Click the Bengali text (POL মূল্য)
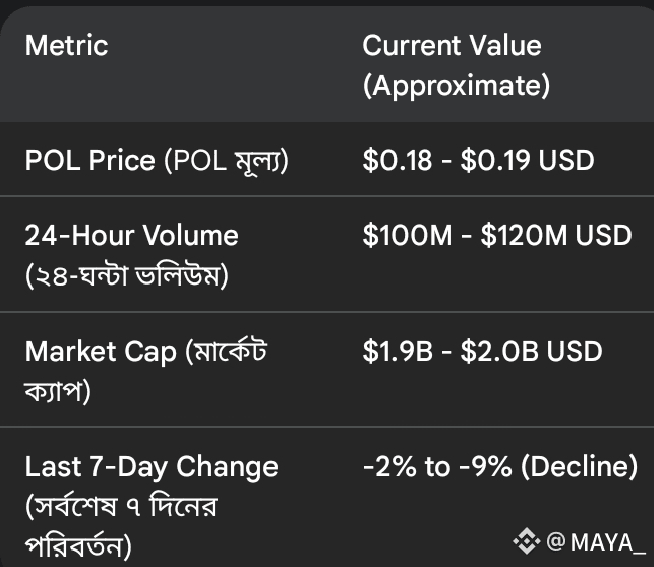The width and height of the screenshot is (654, 567). click(x=227, y=160)
